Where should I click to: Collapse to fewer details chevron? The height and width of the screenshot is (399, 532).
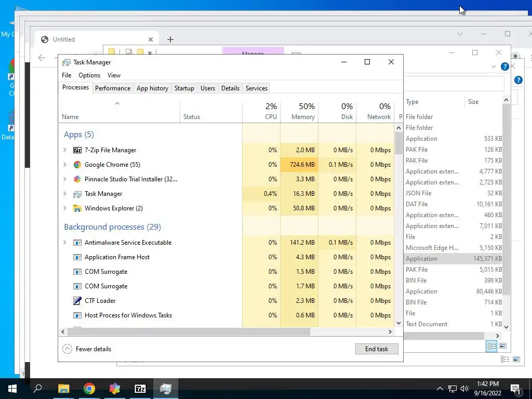[67, 349]
